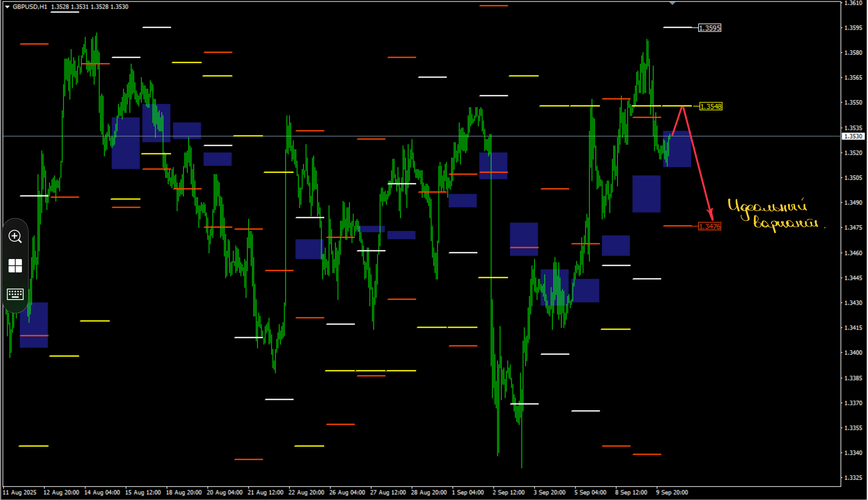Image resolution: width=868 pixels, height=500 pixels.
Task: Select the blue rectangle at far-left bottom
Action: point(34,325)
